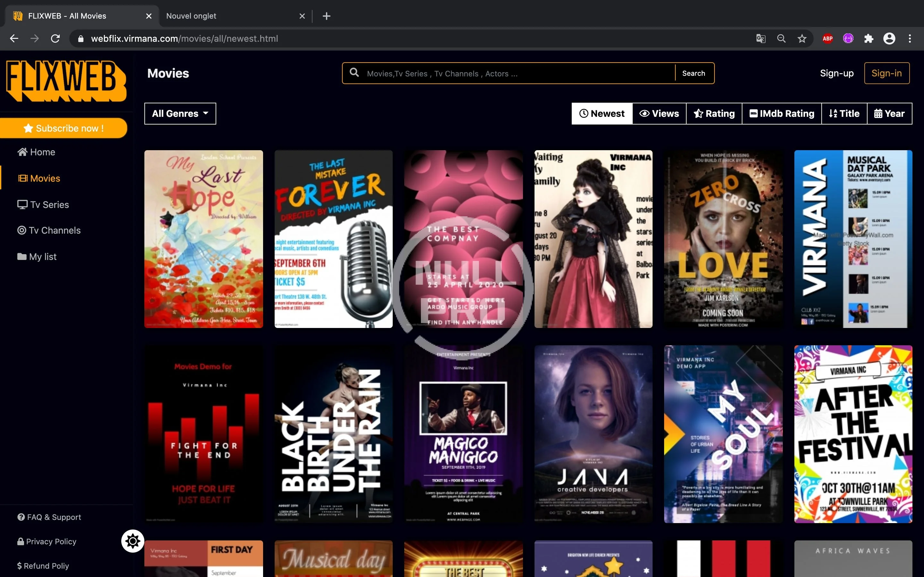Open the Chrome three-dot menu

point(910,39)
